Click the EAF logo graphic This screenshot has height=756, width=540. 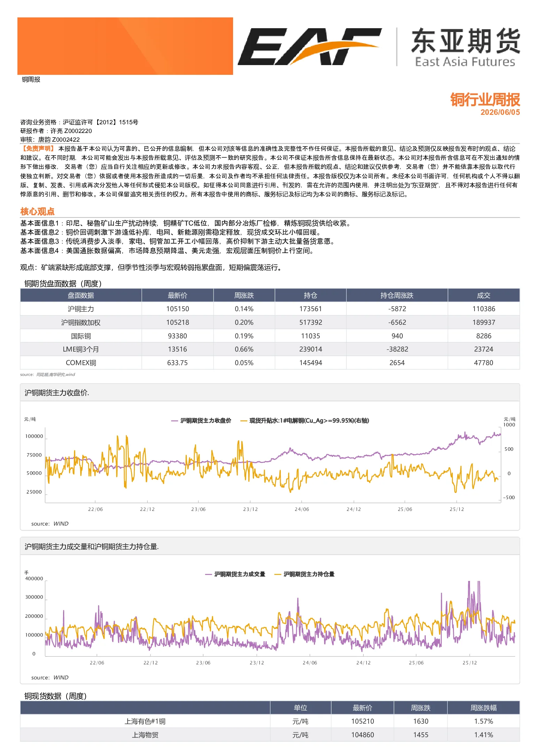pyautogui.click(x=309, y=46)
